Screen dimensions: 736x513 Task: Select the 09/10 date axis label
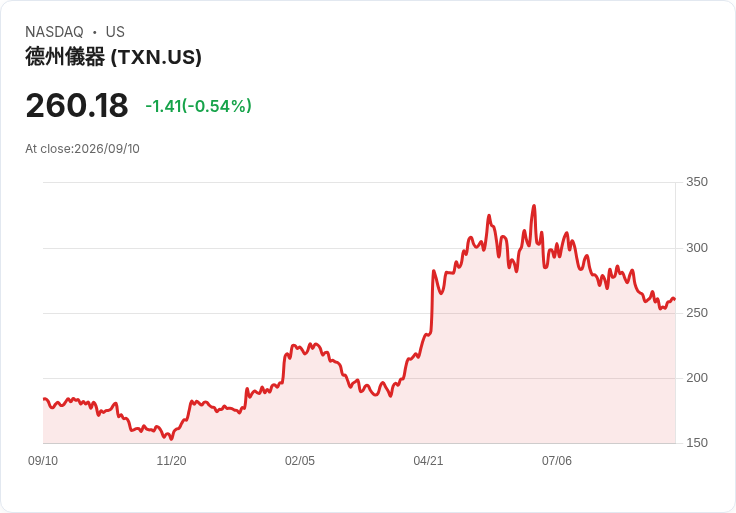[43, 461]
